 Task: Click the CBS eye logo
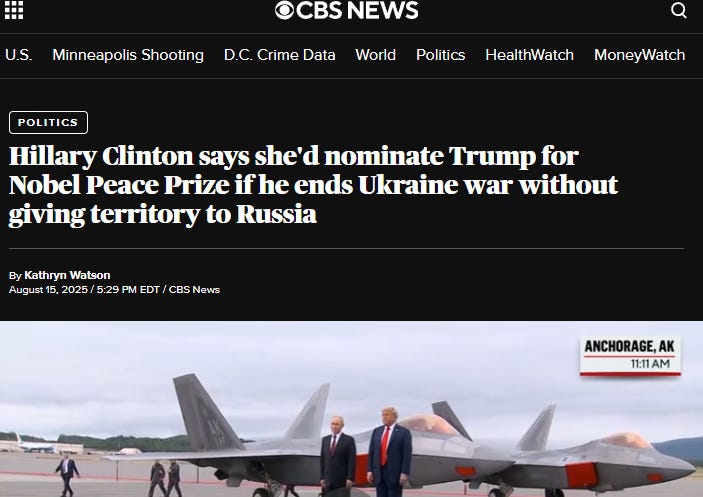[x=284, y=10]
